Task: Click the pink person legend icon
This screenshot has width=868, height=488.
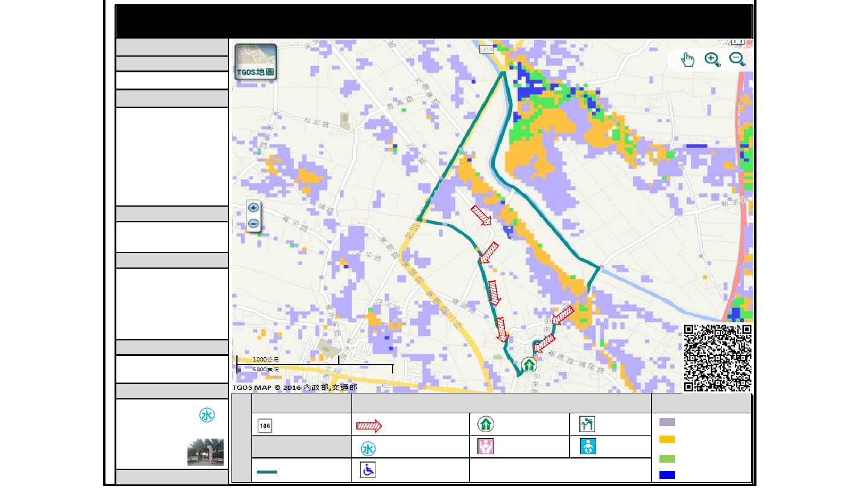Action: [x=486, y=446]
